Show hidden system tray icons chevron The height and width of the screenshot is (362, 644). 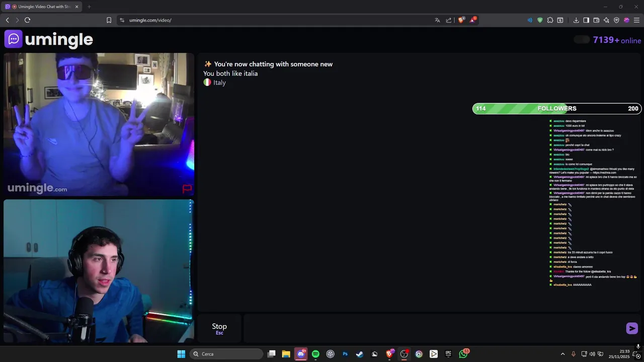(x=562, y=354)
